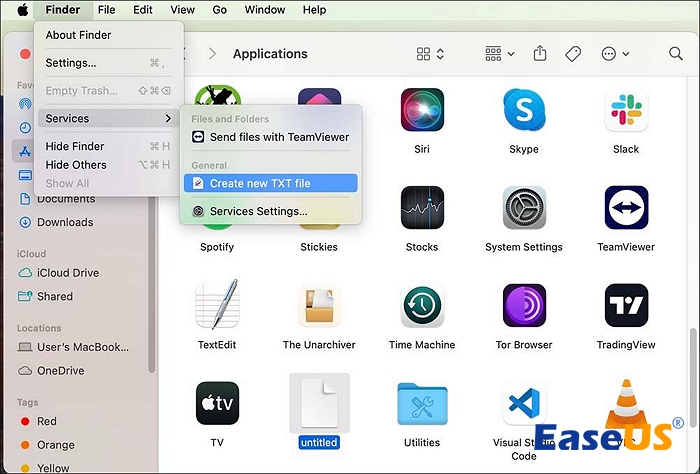The image size is (700, 474).
Task: Open the TradingView app icon
Action: coord(626,306)
